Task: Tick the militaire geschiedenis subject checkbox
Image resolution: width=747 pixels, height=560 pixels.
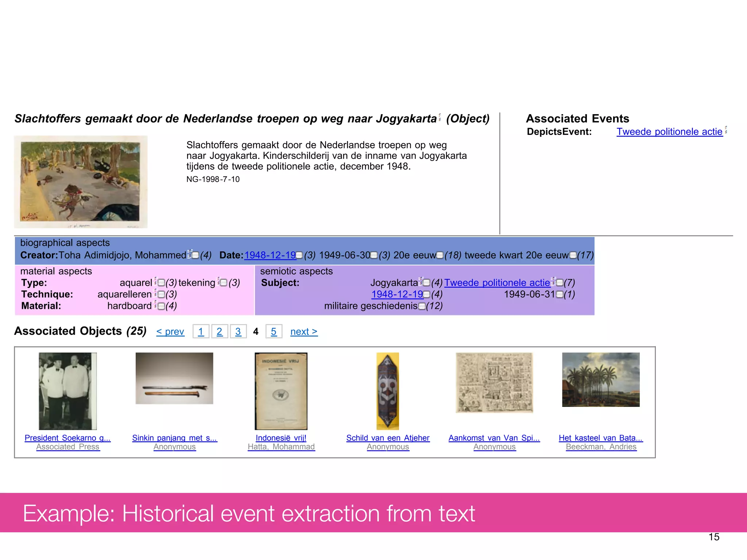Action: tap(422, 306)
